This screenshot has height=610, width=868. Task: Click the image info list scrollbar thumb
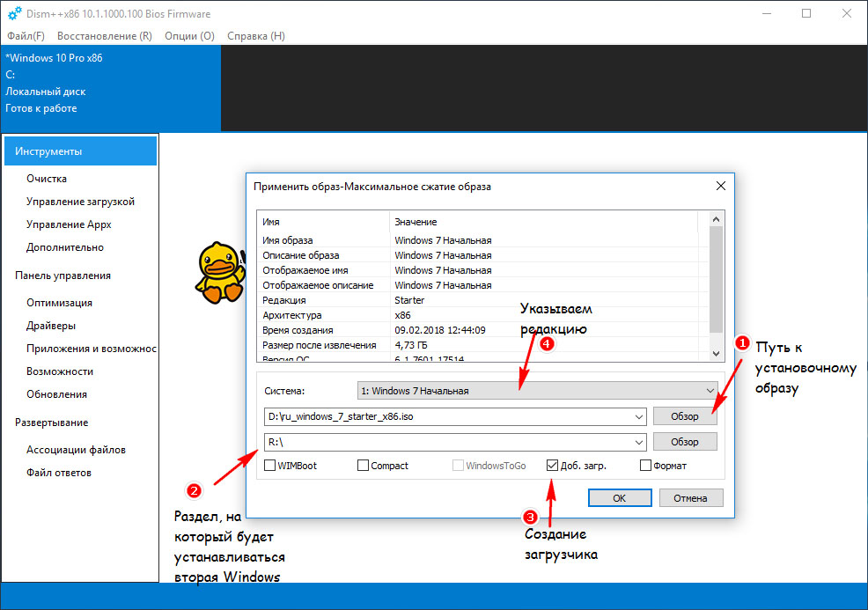716,280
